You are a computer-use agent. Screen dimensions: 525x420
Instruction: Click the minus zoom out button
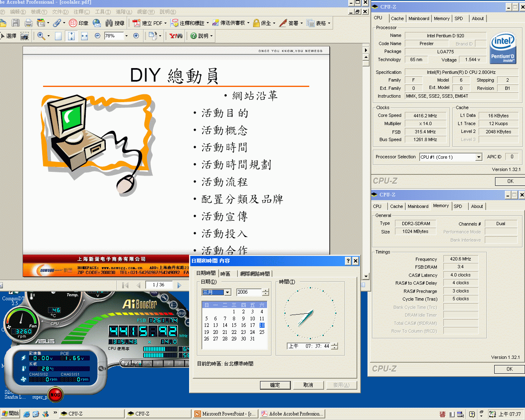tap(98, 36)
